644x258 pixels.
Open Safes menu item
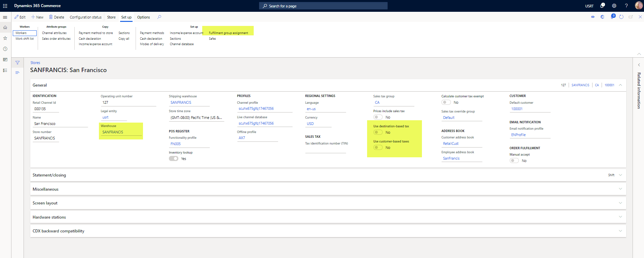(212, 39)
